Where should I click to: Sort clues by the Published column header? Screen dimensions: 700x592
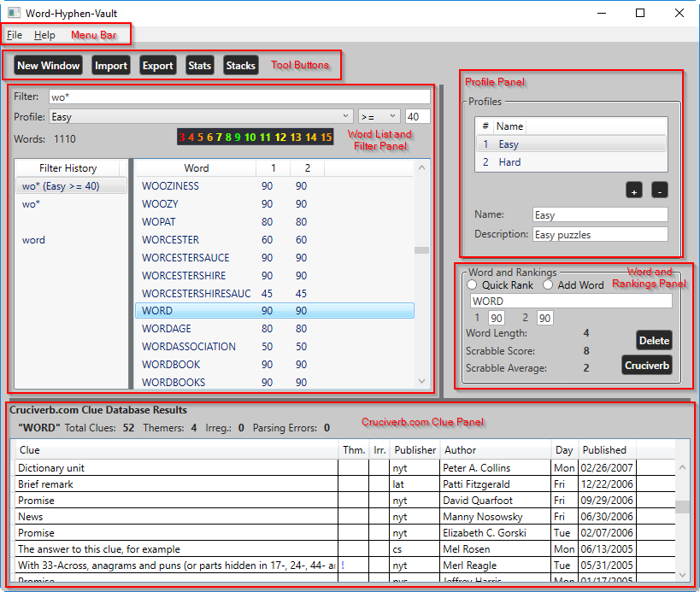607,450
